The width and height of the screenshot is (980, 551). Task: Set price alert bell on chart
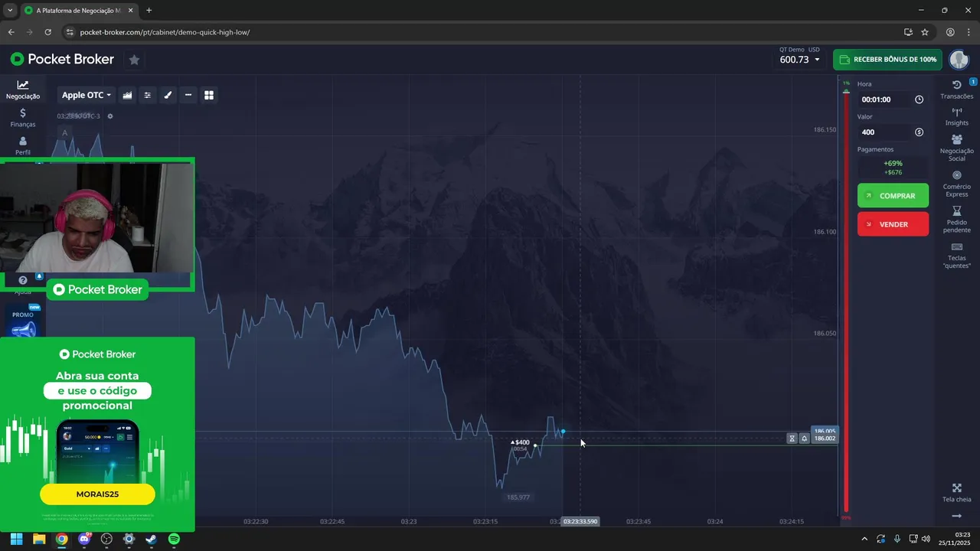[804, 439]
